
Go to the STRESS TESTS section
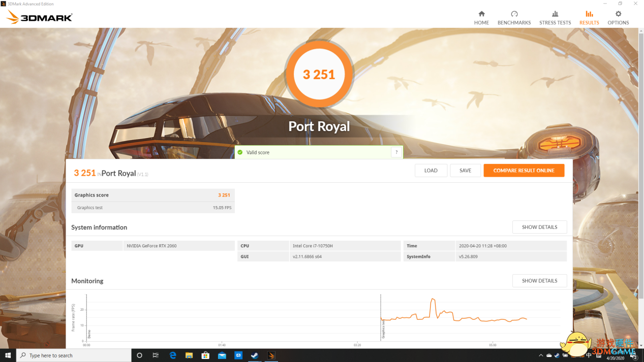[x=555, y=18]
